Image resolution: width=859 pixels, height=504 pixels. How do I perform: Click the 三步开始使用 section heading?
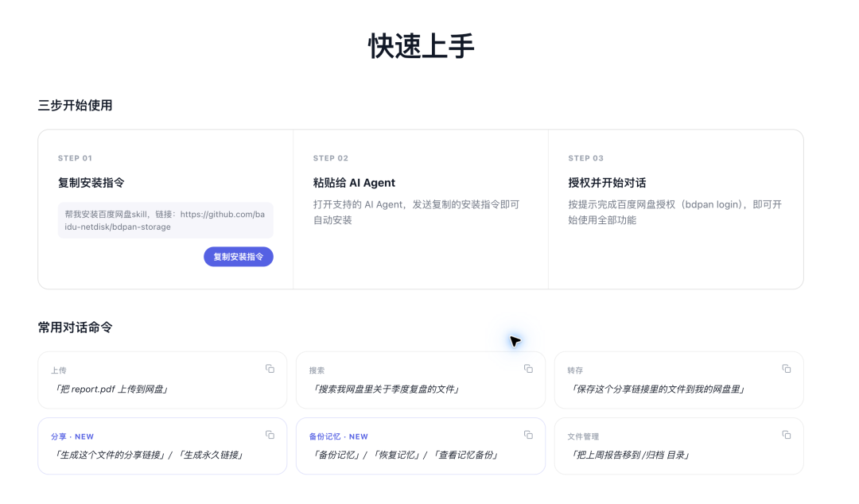tap(75, 105)
